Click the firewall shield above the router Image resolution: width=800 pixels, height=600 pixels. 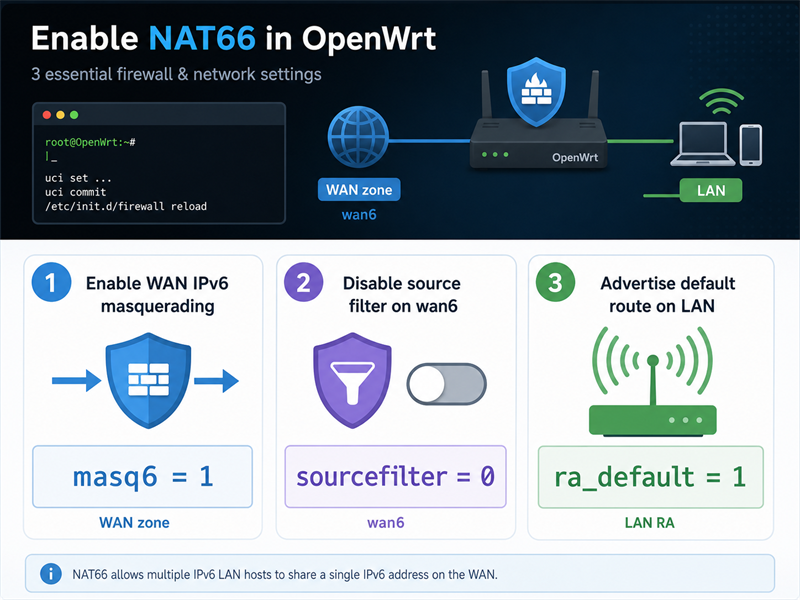536,92
